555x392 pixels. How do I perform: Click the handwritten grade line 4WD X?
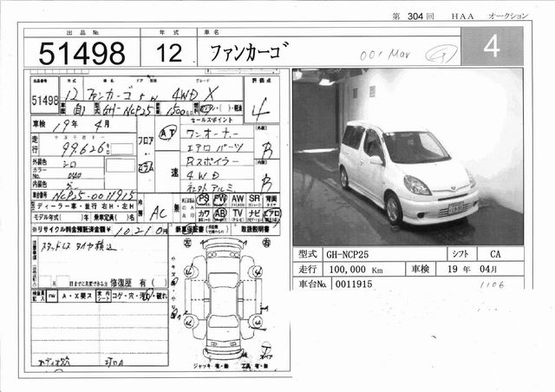[194, 94]
